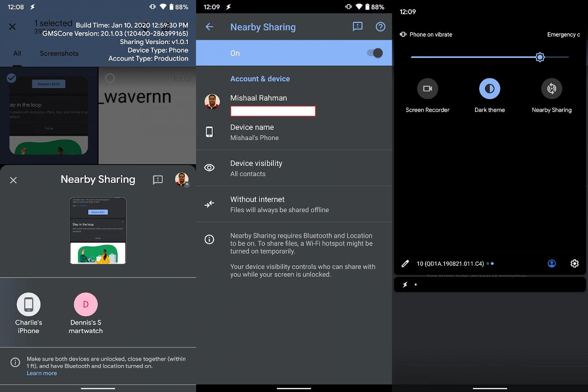
Task: Tap the pencil edit icon for tiles
Action: click(405, 263)
